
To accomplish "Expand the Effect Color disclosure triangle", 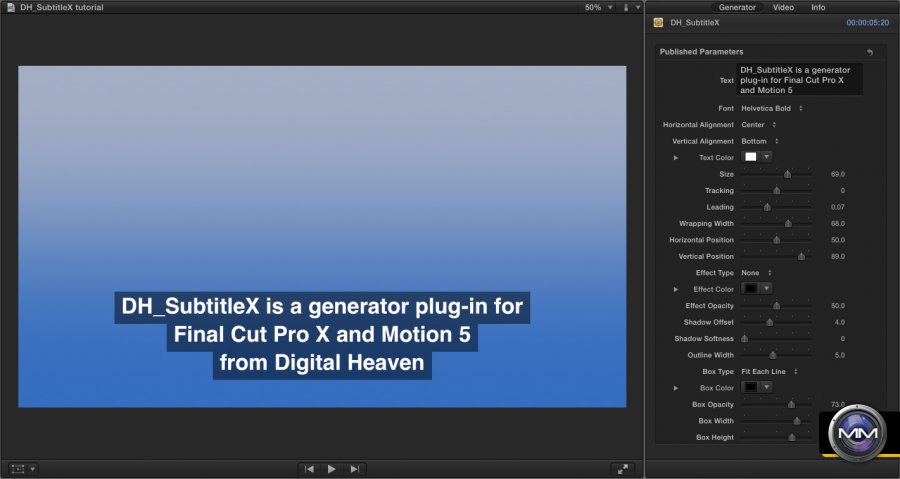I will click(676, 289).
